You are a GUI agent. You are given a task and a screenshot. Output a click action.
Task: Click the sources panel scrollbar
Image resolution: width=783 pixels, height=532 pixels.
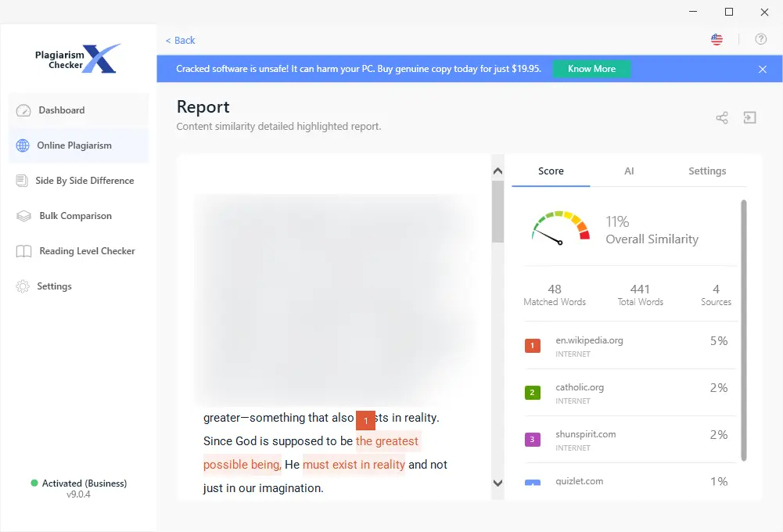(744, 330)
